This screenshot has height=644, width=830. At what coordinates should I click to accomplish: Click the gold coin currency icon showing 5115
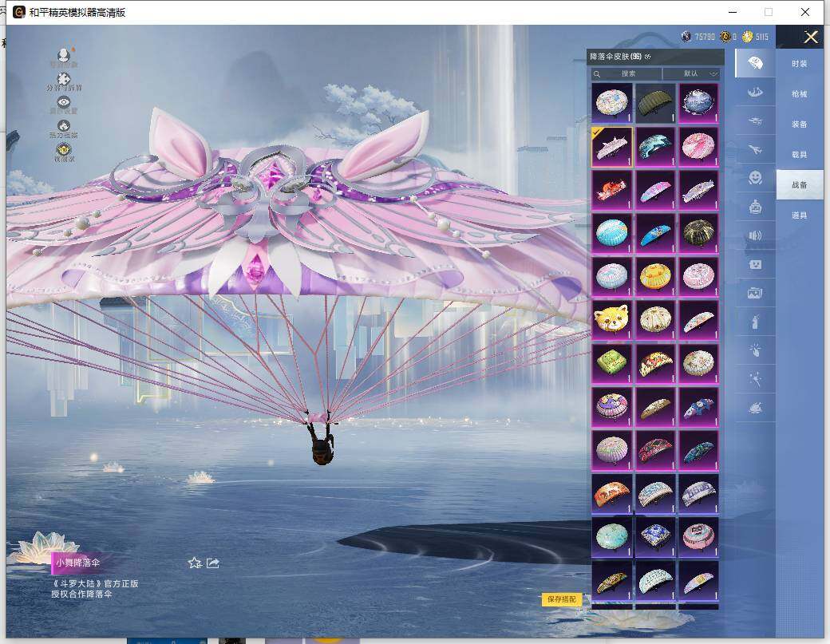748,37
